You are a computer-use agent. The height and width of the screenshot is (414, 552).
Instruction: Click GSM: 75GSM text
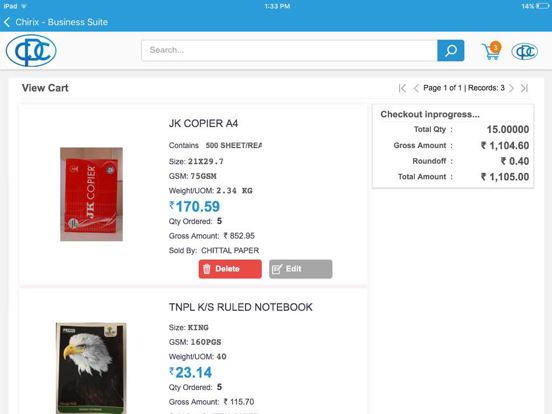coord(193,176)
